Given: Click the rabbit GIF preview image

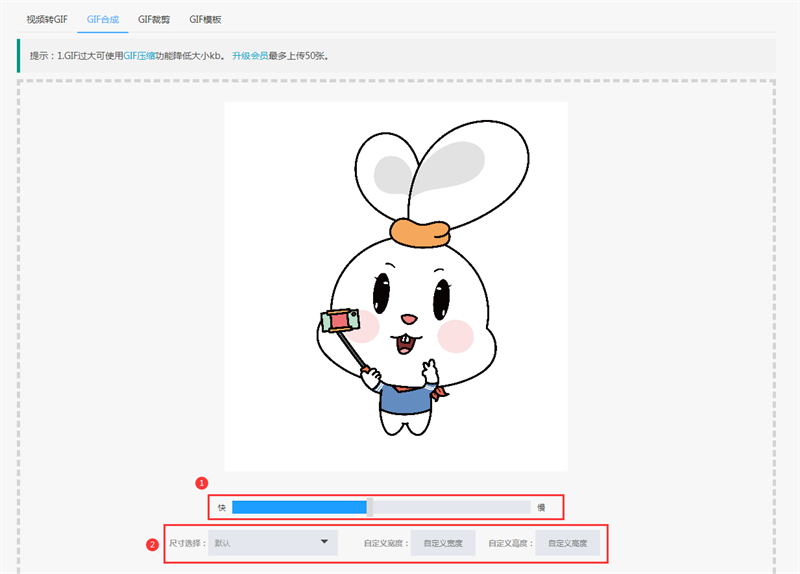Looking at the screenshot, I should click(396, 286).
